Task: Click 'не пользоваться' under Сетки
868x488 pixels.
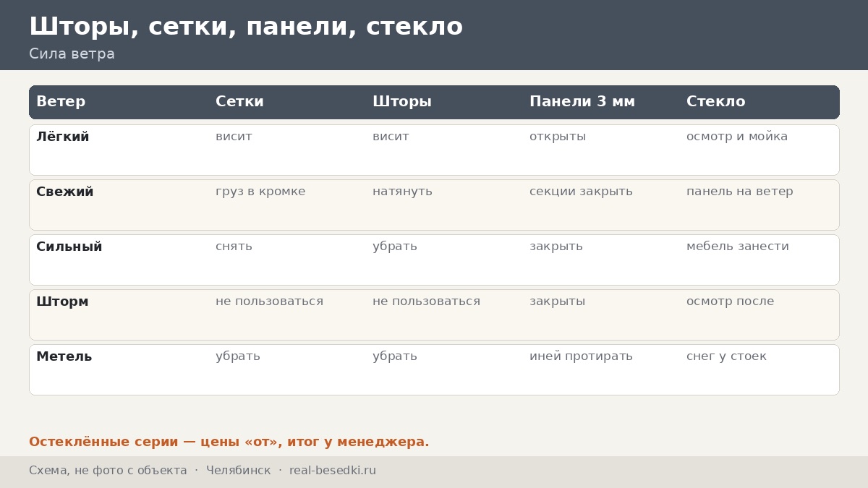Action: (269, 301)
